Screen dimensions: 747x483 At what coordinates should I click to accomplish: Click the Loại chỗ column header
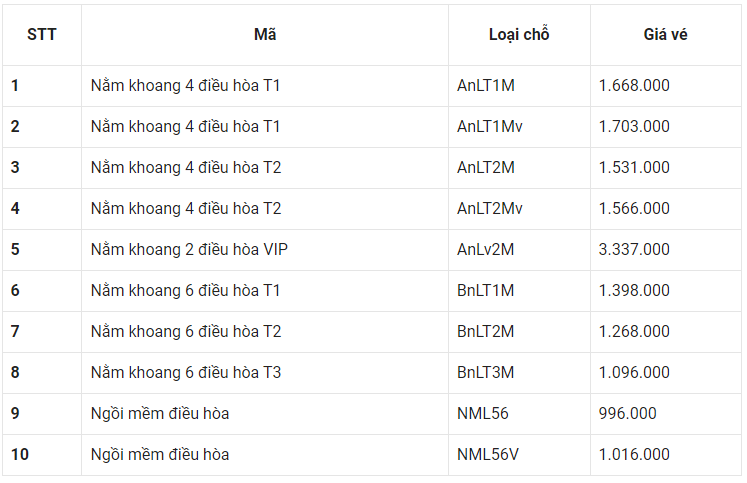tap(519, 34)
